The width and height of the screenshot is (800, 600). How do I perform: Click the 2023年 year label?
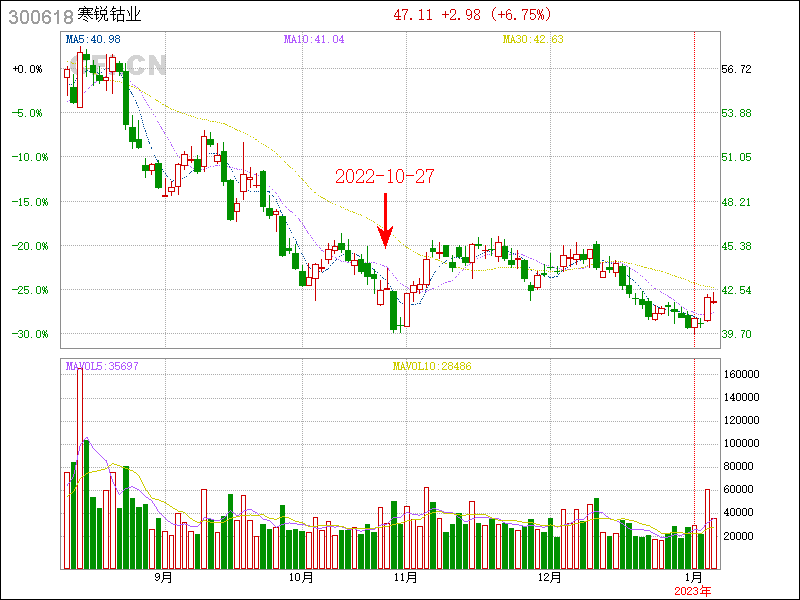694,590
